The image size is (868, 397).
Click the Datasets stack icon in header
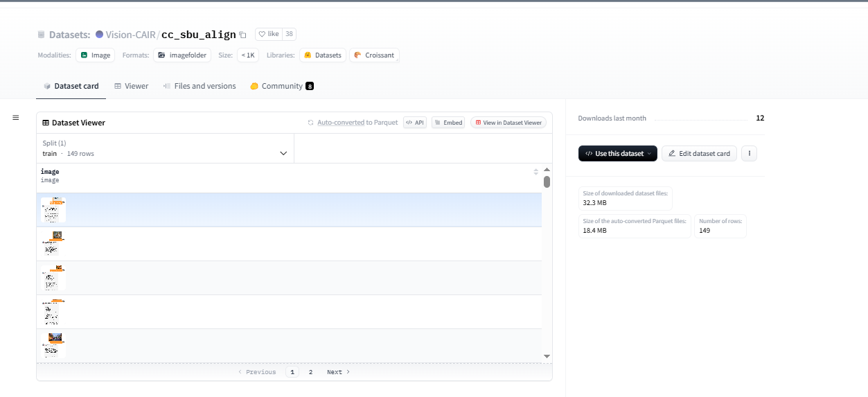click(42, 35)
